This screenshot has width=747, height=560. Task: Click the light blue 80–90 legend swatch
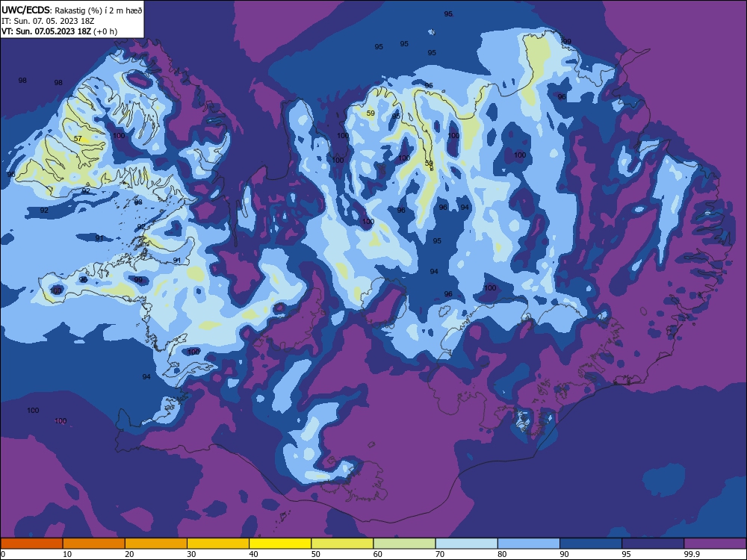(x=529, y=544)
